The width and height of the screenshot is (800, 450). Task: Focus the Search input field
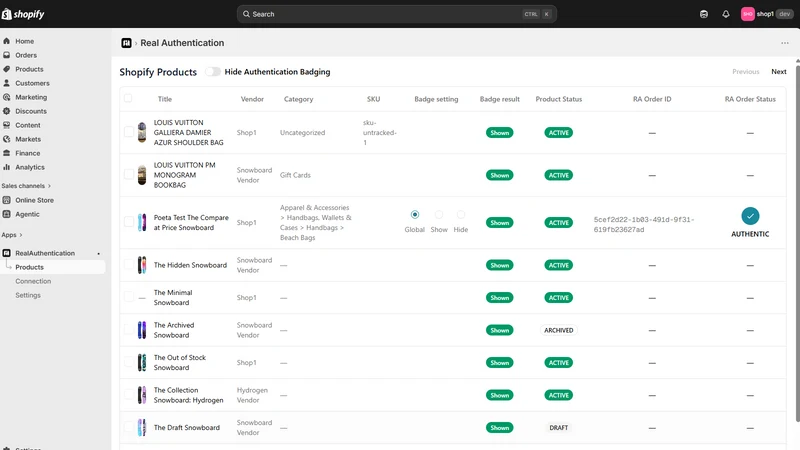(396, 14)
